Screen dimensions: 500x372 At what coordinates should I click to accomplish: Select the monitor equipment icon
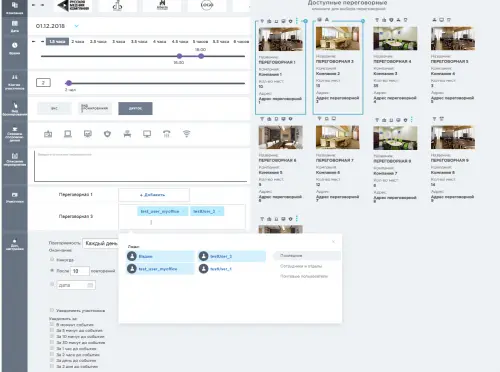coord(147,134)
